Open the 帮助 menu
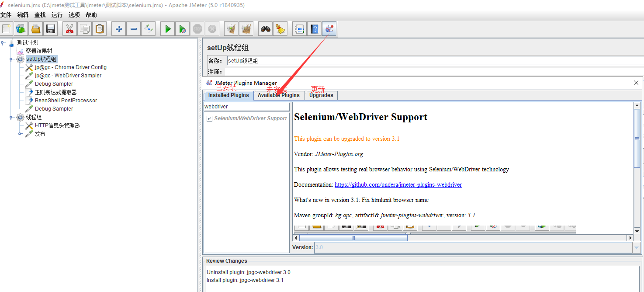The height and width of the screenshot is (292, 644). [x=91, y=15]
